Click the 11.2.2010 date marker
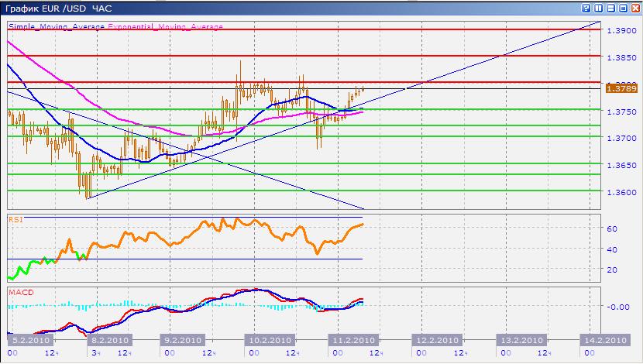Screen dimensions: 643x364 pos(353,340)
